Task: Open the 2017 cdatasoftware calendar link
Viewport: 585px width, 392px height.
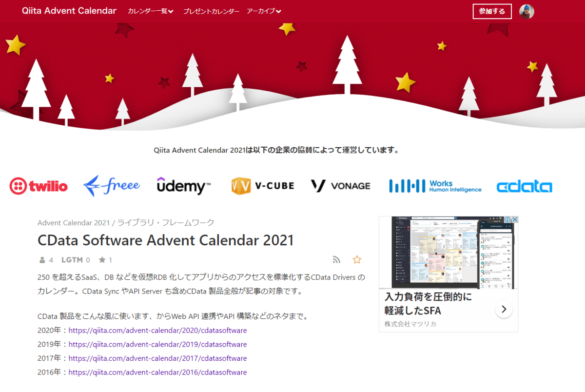Action: [x=157, y=358]
